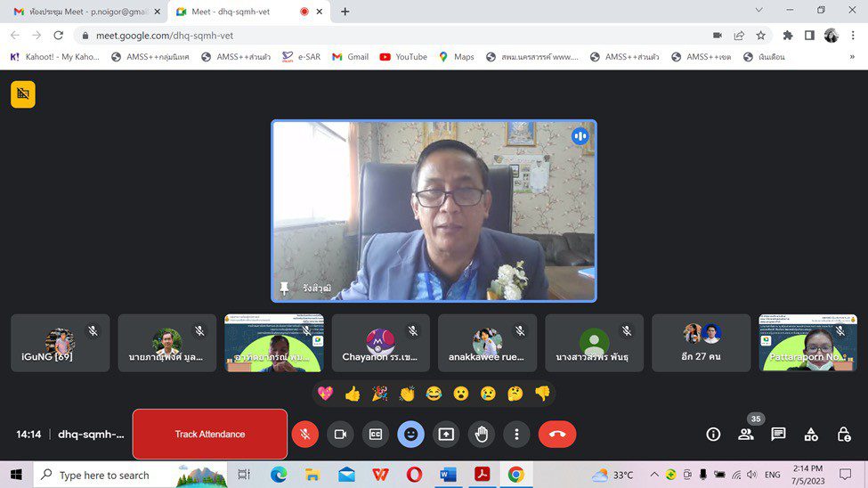The image size is (868, 488).
Task: Open the activities shapes icon
Action: pyautogui.click(x=811, y=435)
